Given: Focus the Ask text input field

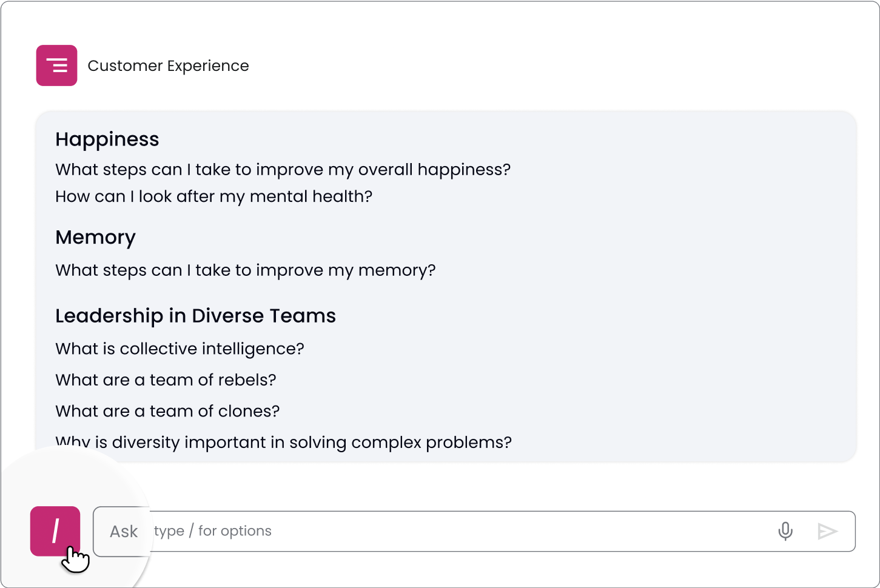Looking at the screenshot, I should (x=474, y=531).
